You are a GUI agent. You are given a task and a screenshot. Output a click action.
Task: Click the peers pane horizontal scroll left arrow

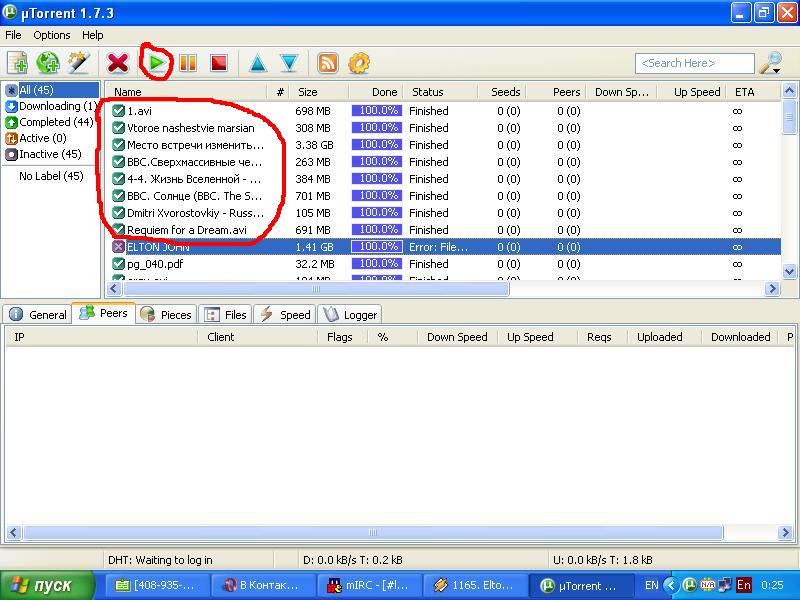13,533
